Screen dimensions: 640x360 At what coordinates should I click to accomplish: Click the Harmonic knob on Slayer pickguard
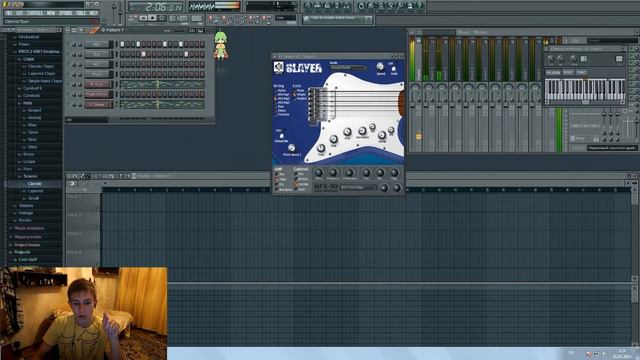click(362, 131)
